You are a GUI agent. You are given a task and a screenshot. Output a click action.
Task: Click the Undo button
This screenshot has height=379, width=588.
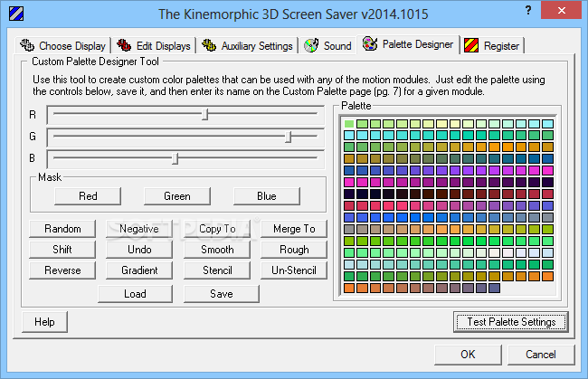(x=139, y=250)
